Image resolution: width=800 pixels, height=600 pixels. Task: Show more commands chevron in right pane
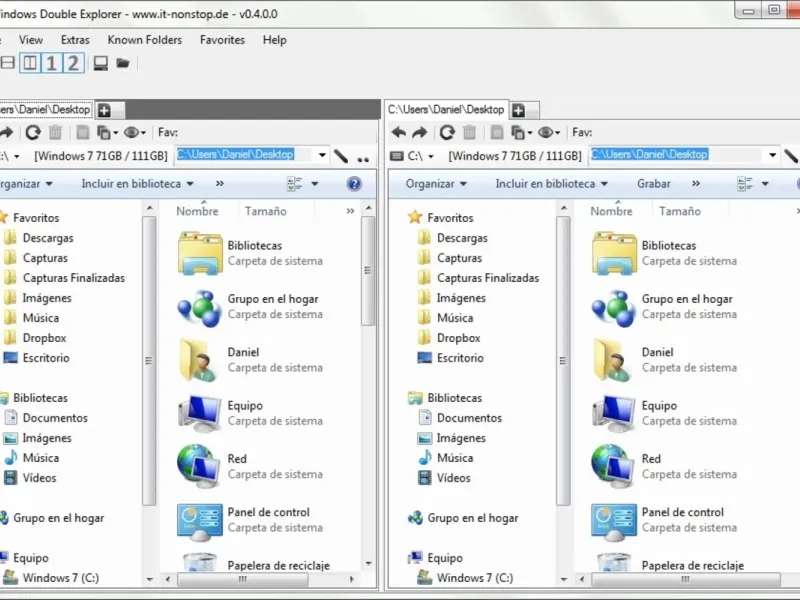[696, 184]
